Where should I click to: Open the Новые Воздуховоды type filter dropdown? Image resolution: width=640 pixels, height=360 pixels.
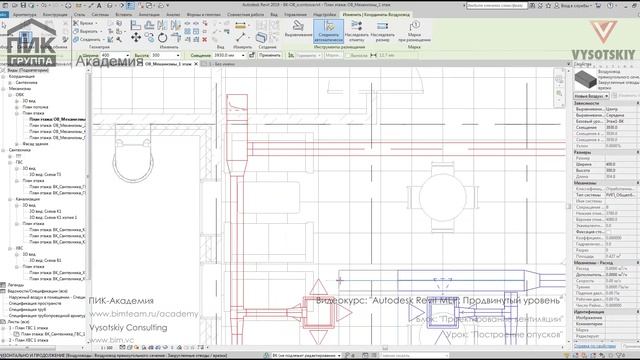[x=591, y=96]
